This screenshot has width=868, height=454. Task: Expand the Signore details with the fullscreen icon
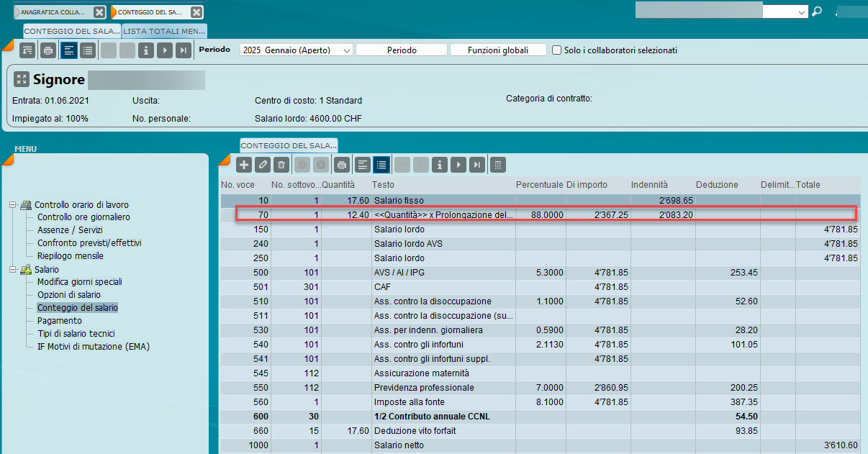(x=21, y=80)
